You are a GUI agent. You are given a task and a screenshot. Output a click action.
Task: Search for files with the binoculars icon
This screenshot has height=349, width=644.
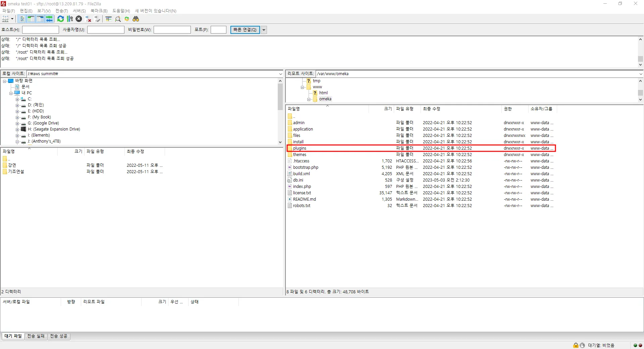point(136,19)
